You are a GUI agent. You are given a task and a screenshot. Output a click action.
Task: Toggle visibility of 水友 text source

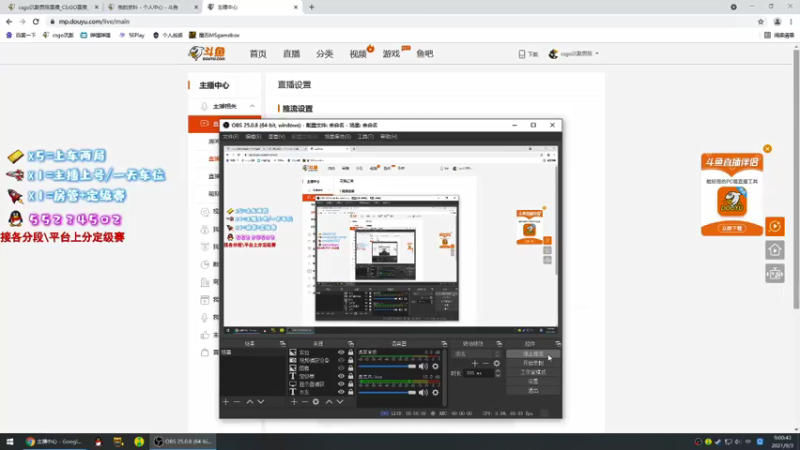pos(341,392)
